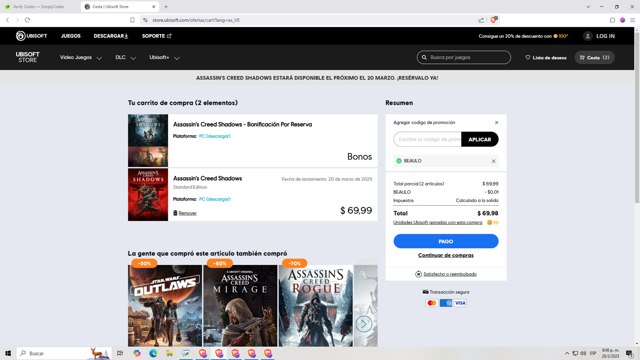The image size is (640, 360).
Task: Click the Bonificación Por Reserva cover image
Action: click(148, 140)
